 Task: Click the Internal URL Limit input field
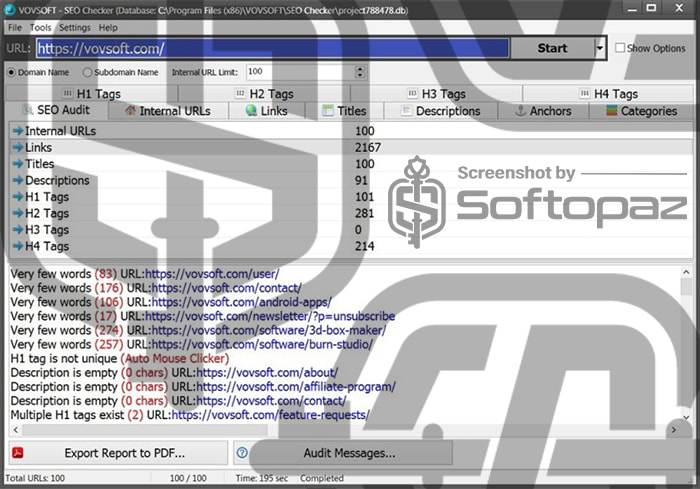pyautogui.click(x=300, y=72)
